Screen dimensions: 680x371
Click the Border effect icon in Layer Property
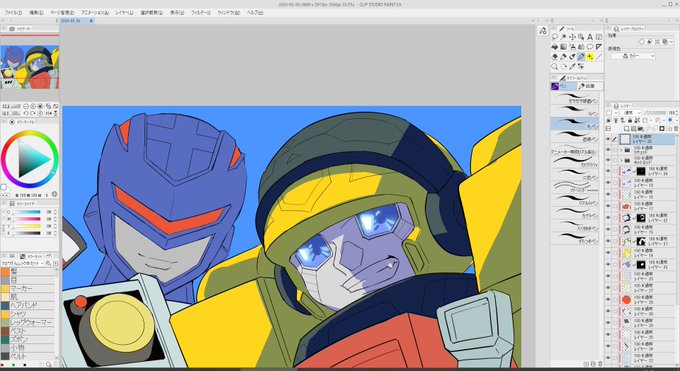pyautogui.click(x=642, y=42)
